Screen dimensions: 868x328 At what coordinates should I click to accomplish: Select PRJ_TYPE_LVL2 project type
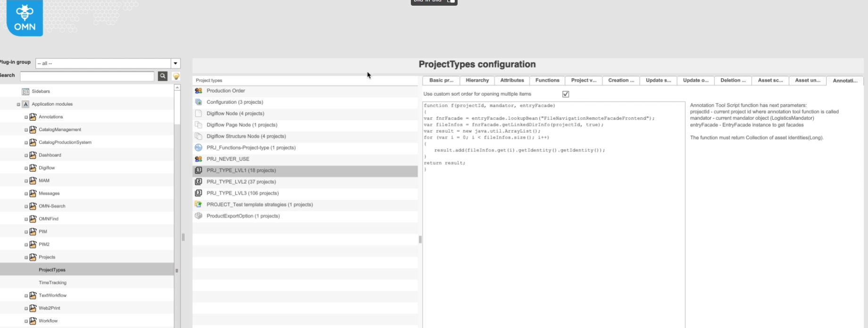(x=241, y=182)
